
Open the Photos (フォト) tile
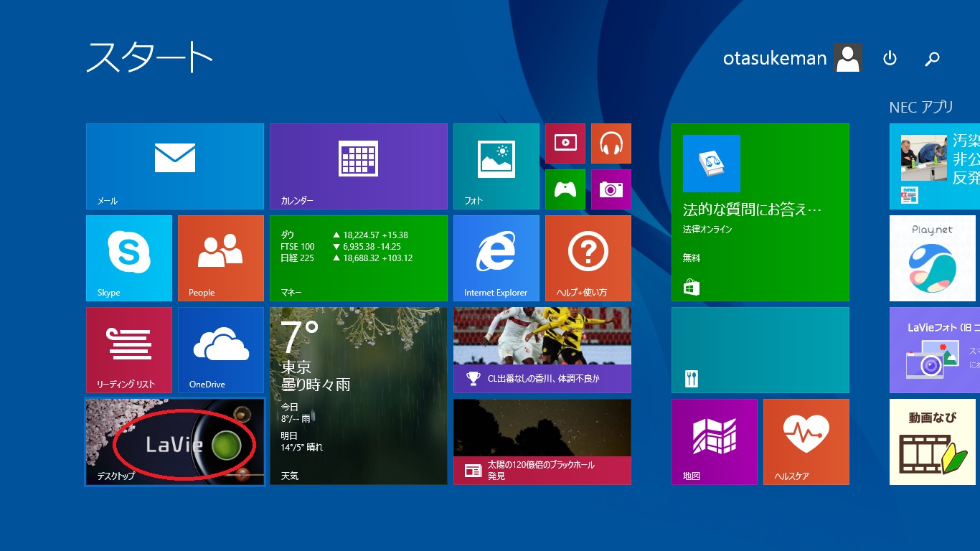[x=496, y=166]
